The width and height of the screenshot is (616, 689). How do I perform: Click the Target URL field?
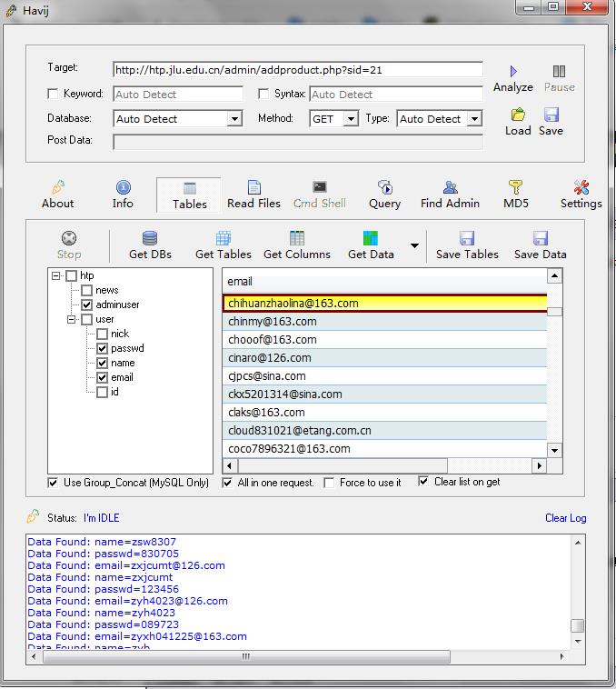[x=298, y=70]
